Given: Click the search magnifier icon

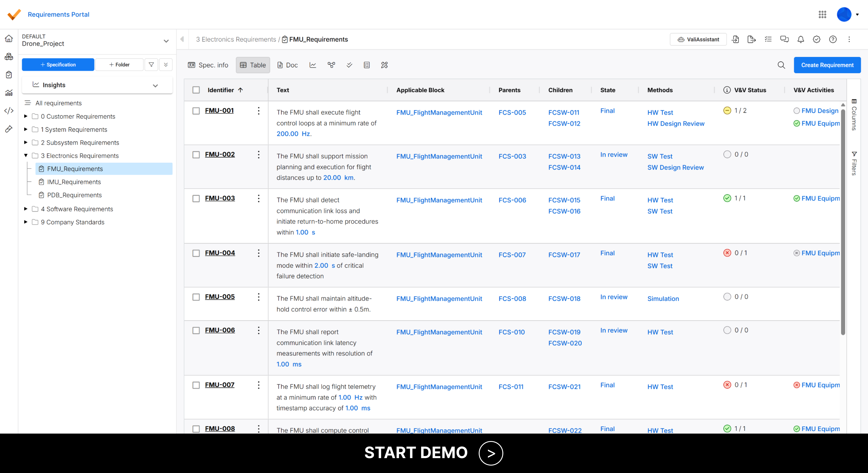Looking at the screenshot, I should [x=781, y=65].
